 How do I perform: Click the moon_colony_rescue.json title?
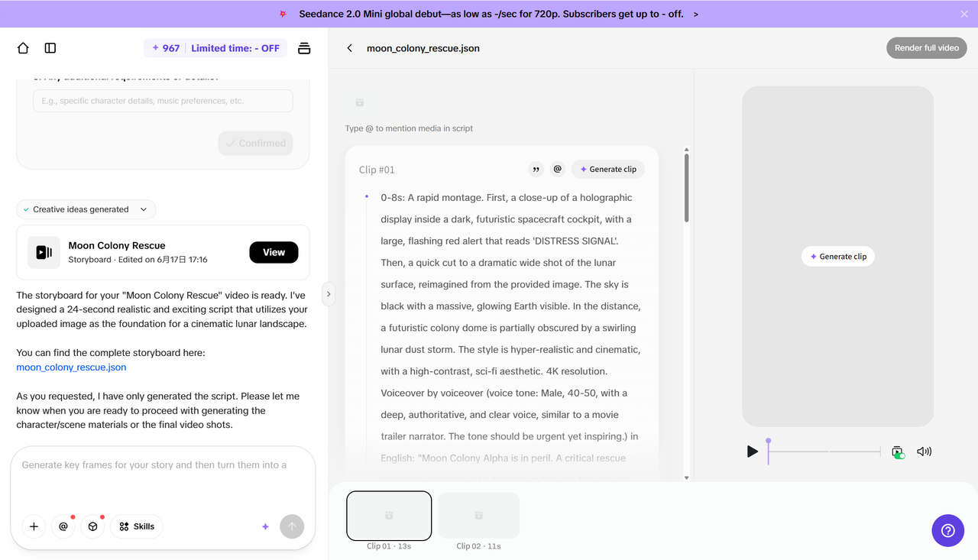pos(423,48)
